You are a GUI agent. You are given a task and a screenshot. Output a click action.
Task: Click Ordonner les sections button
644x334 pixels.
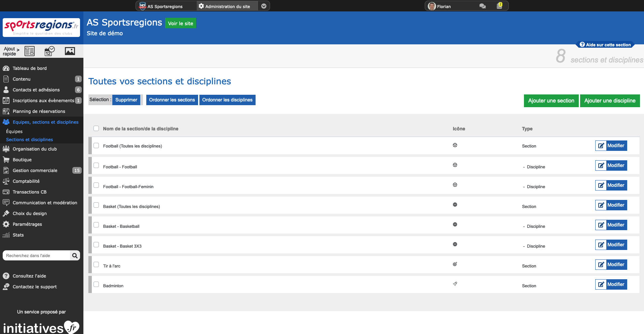(172, 100)
